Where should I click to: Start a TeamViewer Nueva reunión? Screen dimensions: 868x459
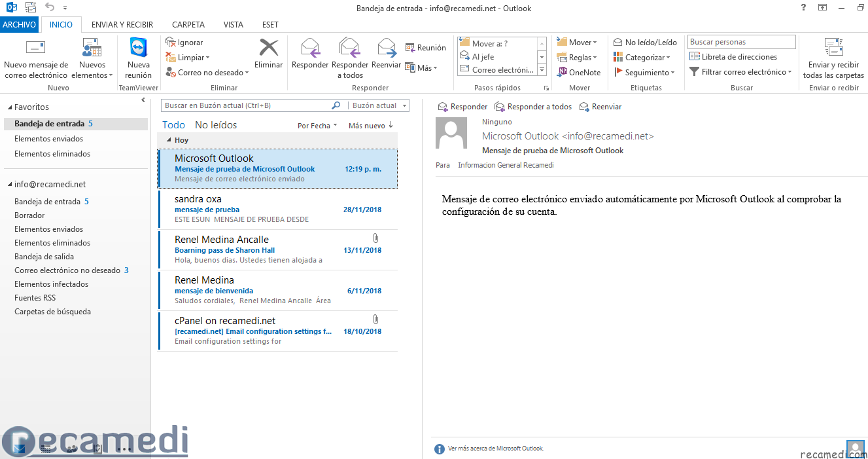[x=139, y=58]
